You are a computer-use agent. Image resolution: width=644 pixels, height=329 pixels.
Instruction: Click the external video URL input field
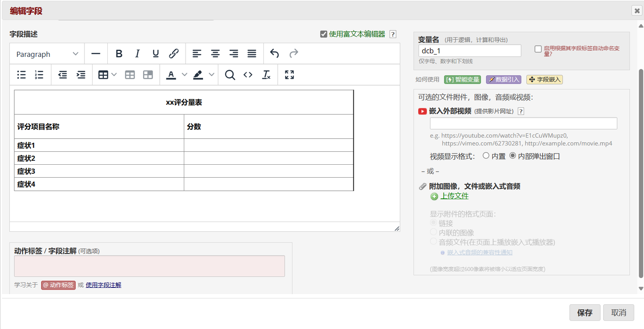point(523,123)
